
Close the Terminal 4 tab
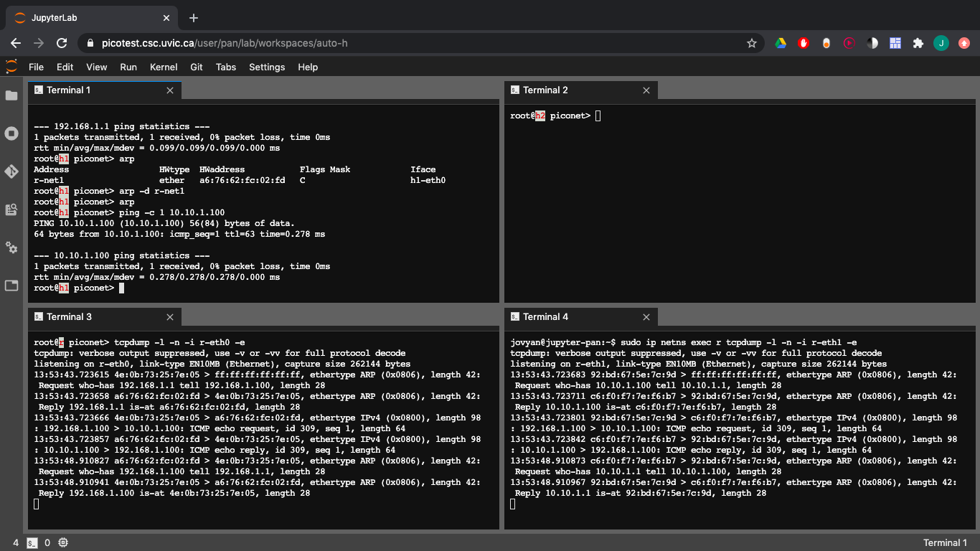click(646, 317)
